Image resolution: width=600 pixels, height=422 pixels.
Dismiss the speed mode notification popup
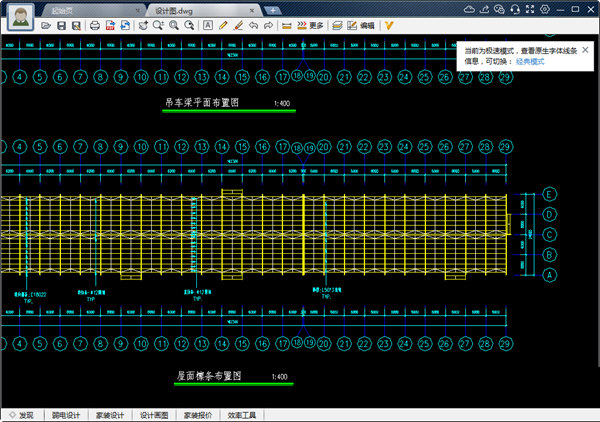tap(585, 48)
